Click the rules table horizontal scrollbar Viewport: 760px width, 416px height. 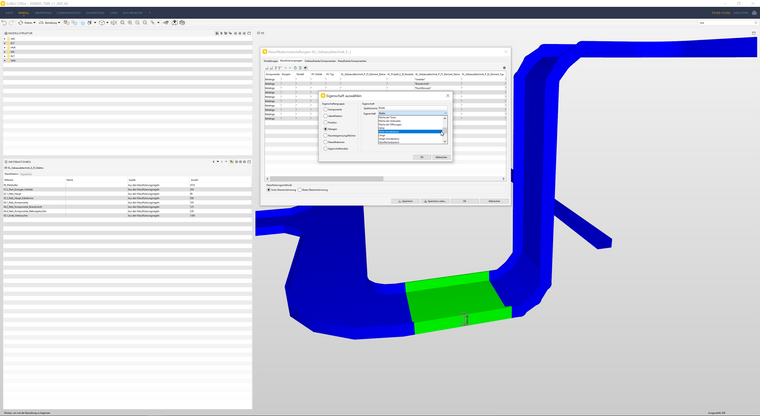326,178
